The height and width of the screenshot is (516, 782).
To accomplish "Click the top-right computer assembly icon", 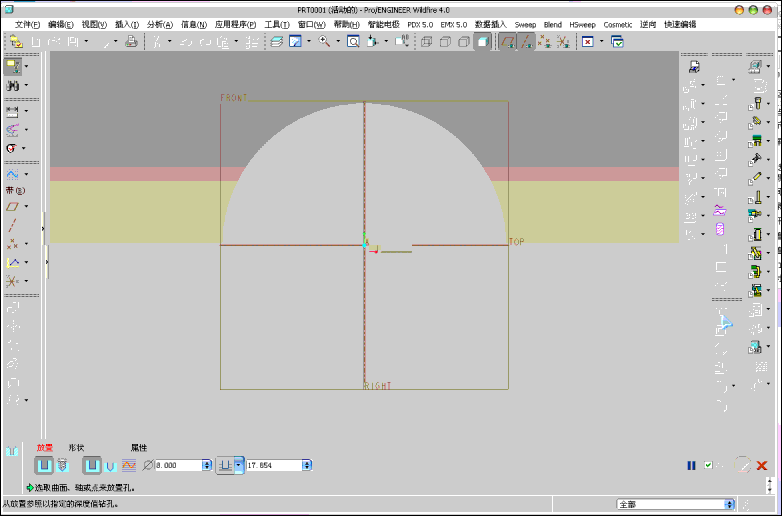I will [x=756, y=66].
